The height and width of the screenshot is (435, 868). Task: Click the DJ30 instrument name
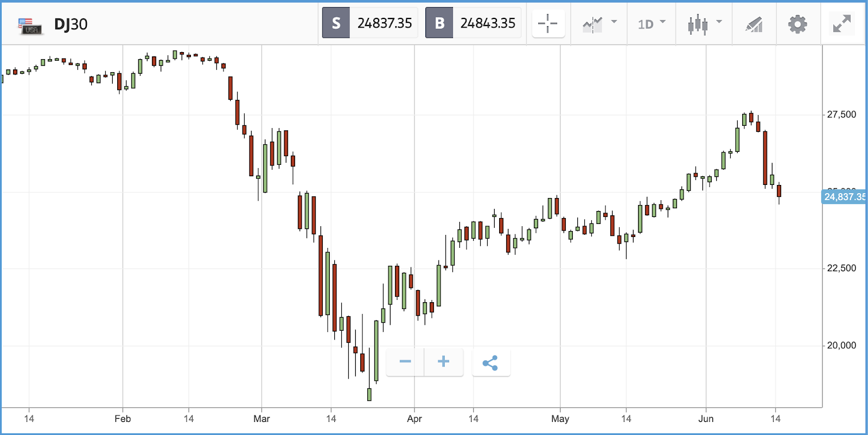71,24
